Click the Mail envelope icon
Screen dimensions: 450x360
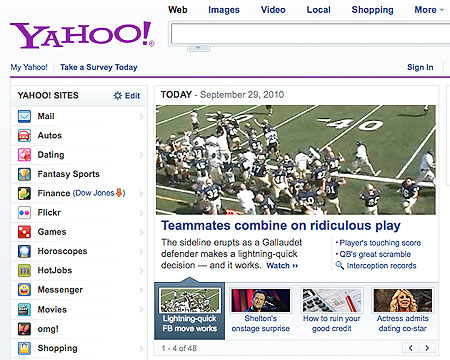tap(24, 116)
